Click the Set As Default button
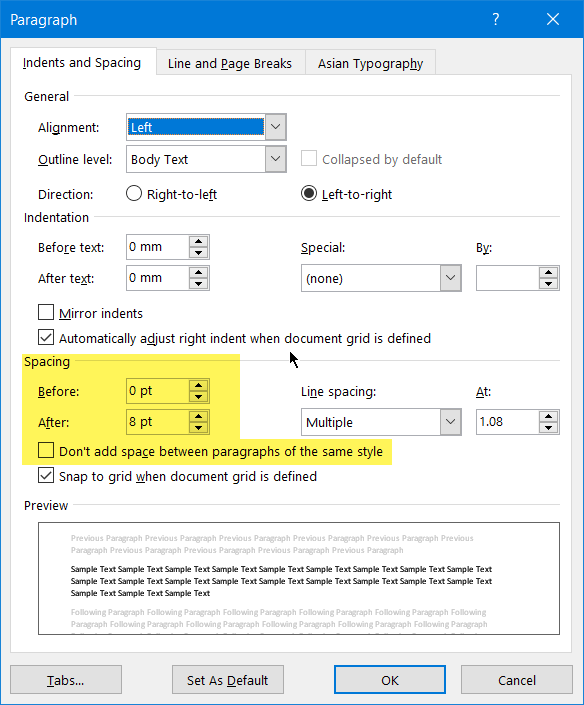Viewport: 584px width, 705px height. [227, 680]
